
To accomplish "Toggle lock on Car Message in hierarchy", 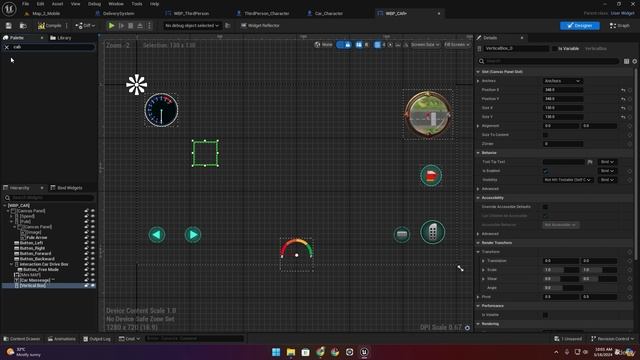I will click(x=86, y=280).
